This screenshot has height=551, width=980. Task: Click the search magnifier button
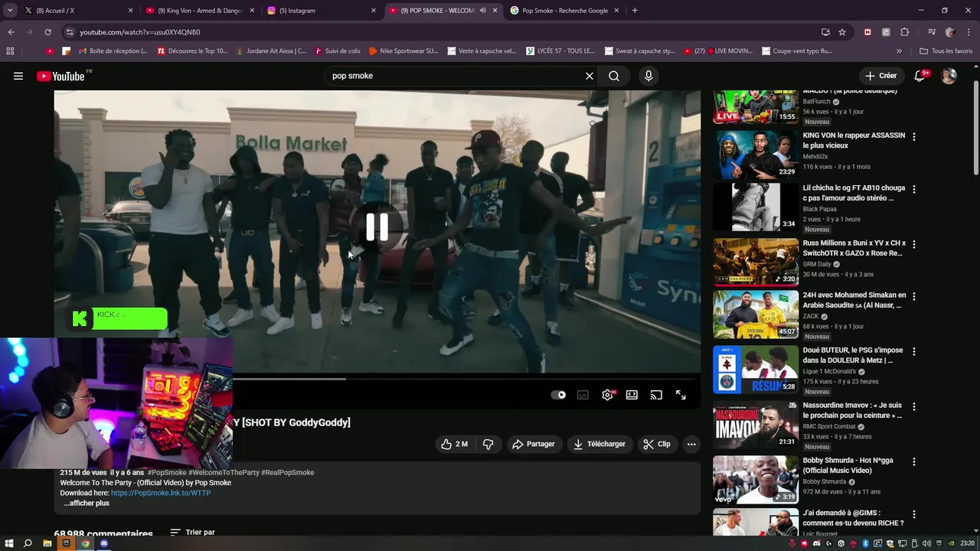(614, 76)
